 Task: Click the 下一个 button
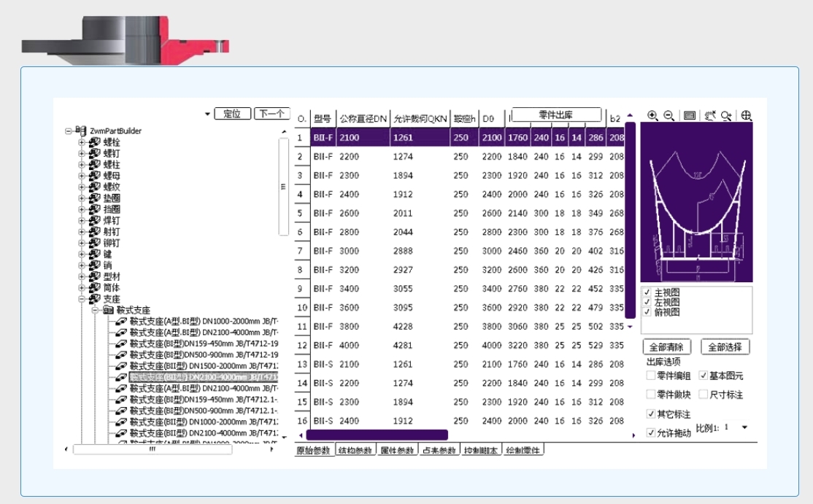click(x=271, y=114)
